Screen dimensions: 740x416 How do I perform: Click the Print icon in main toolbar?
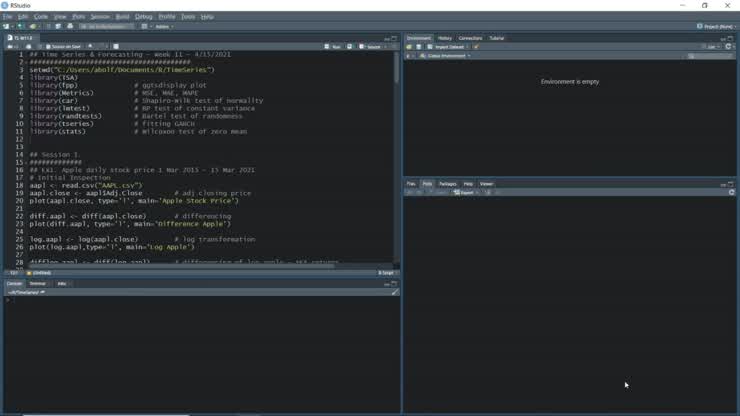click(x=70, y=26)
